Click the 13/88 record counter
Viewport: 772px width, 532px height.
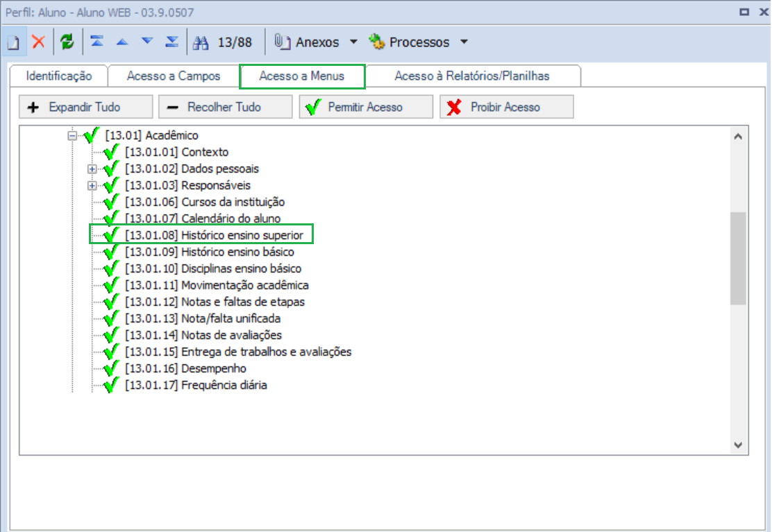[x=235, y=42]
